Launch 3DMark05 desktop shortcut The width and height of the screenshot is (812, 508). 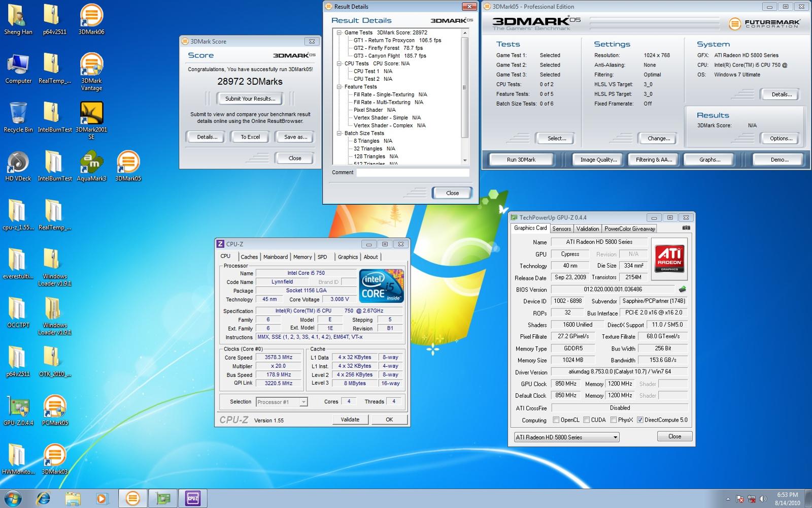pyautogui.click(x=128, y=166)
